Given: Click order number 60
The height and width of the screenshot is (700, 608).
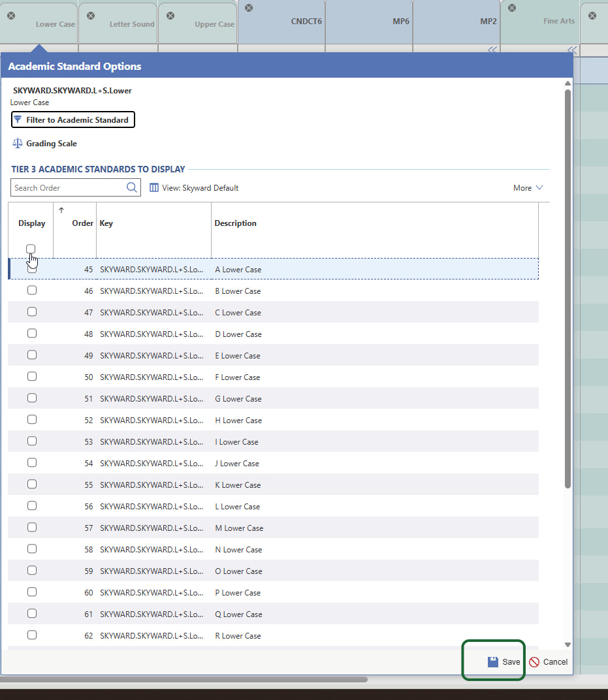Looking at the screenshot, I should (x=88, y=593).
